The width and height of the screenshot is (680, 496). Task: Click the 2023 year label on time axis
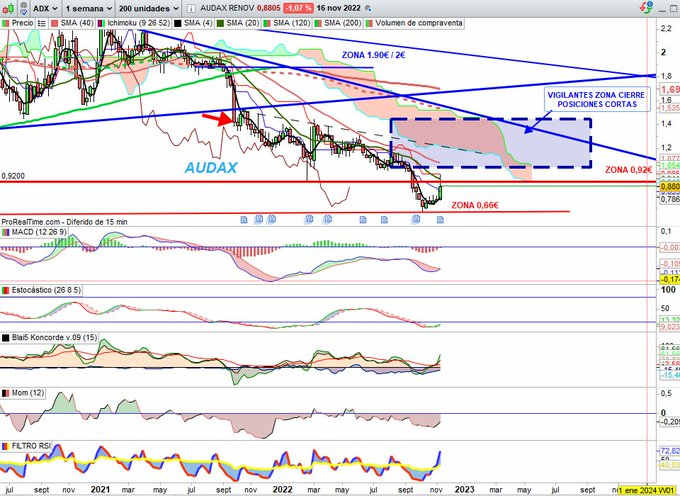click(x=464, y=489)
